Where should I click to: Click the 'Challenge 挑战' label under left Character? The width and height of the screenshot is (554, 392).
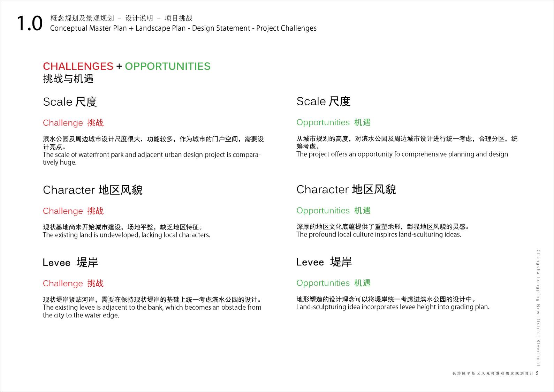(x=73, y=211)
